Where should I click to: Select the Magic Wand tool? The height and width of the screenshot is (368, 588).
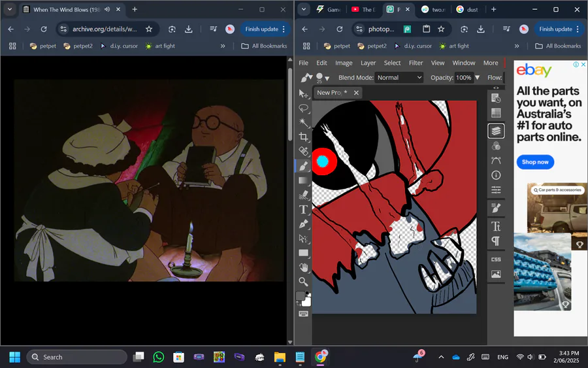click(x=303, y=122)
